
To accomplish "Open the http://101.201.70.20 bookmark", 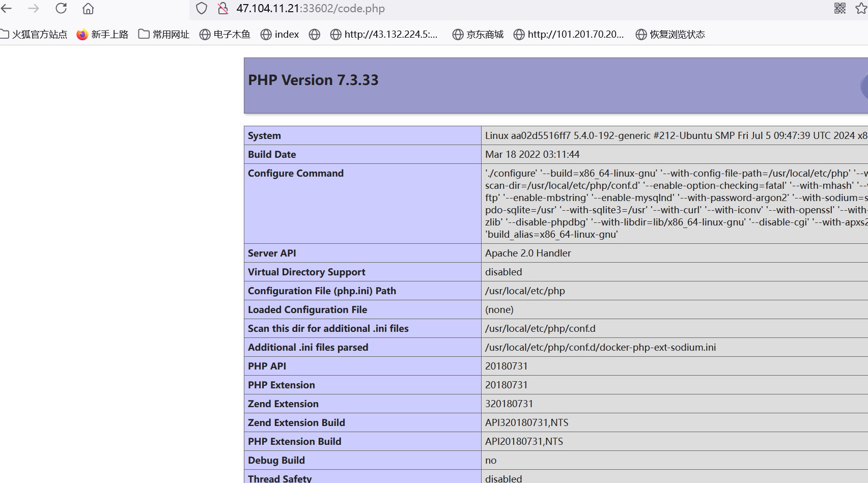I will tap(569, 34).
